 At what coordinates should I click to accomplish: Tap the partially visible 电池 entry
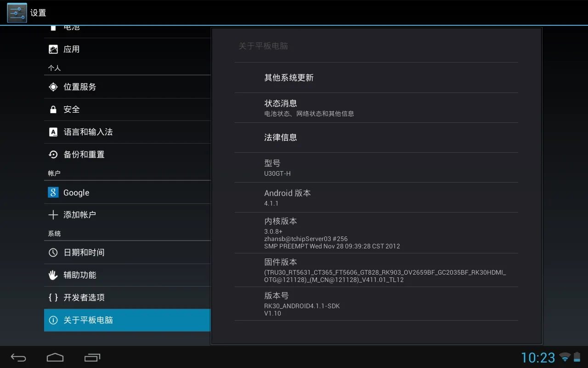point(127,32)
